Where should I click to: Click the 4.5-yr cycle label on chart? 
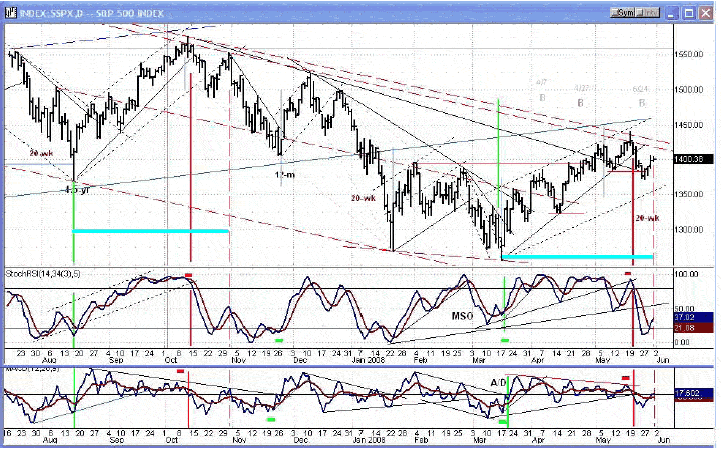pyautogui.click(x=77, y=189)
